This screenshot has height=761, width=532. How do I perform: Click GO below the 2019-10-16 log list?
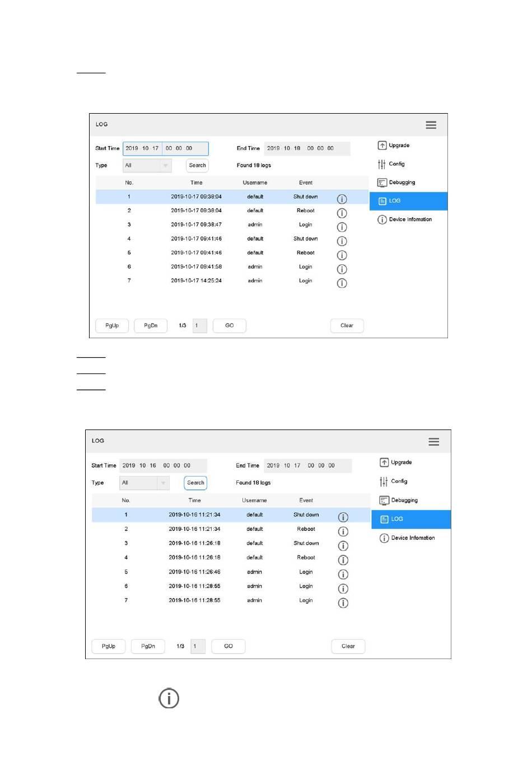228,646
